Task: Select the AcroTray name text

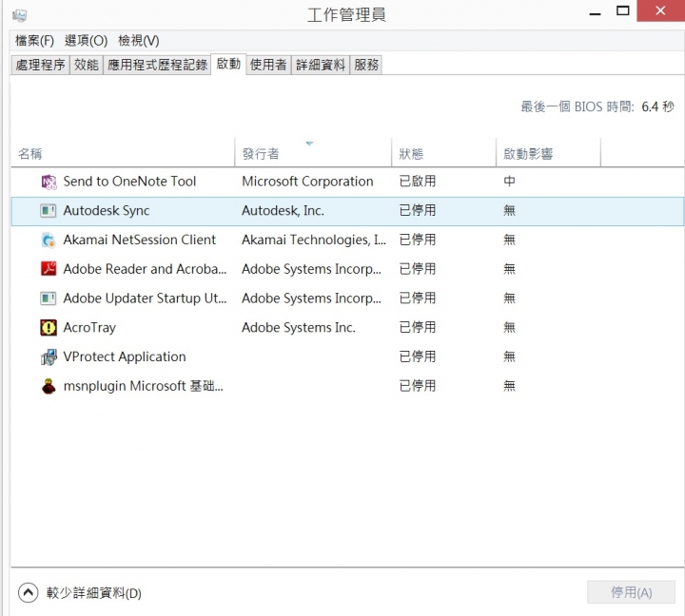Action: [x=89, y=327]
